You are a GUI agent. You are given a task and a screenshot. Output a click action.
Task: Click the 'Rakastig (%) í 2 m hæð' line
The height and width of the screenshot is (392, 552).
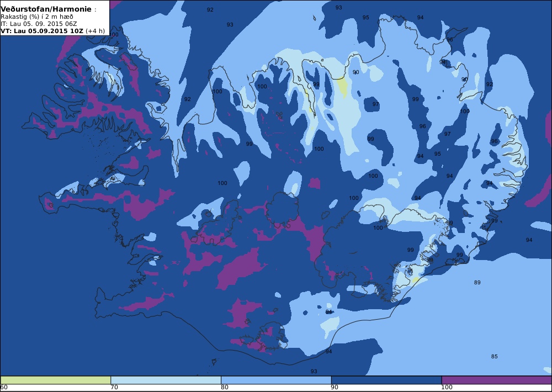point(36,17)
